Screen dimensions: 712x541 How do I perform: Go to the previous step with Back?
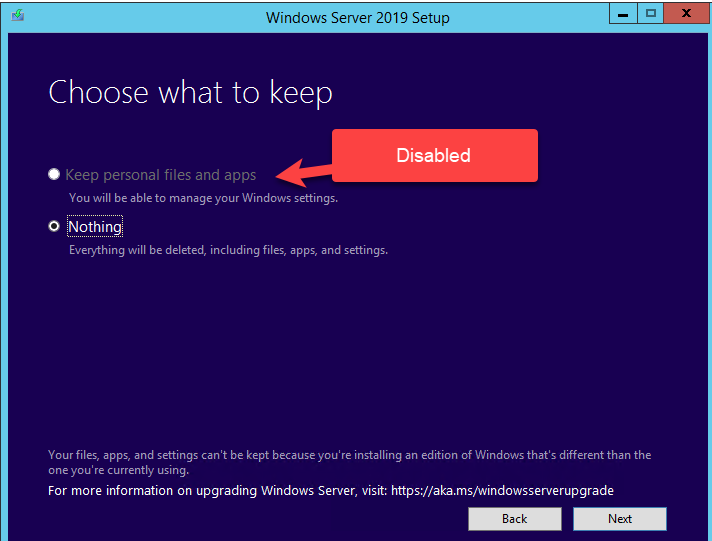(x=514, y=519)
